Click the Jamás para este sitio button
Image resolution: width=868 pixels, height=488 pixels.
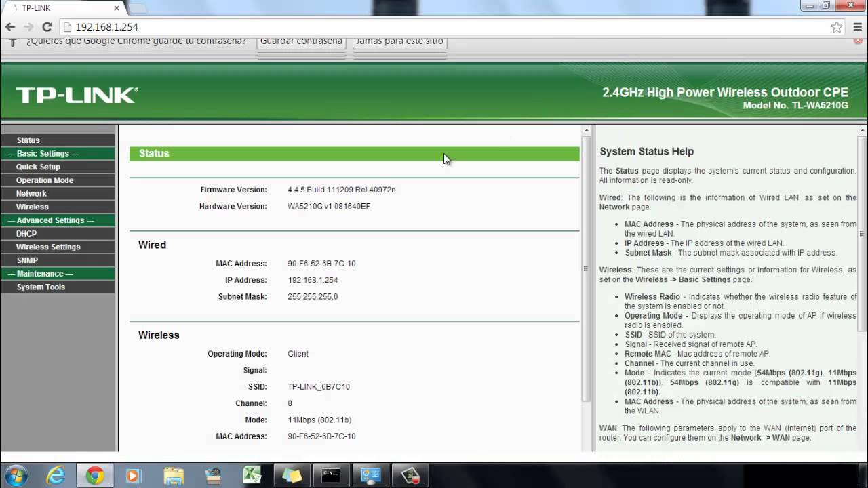coord(399,41)
